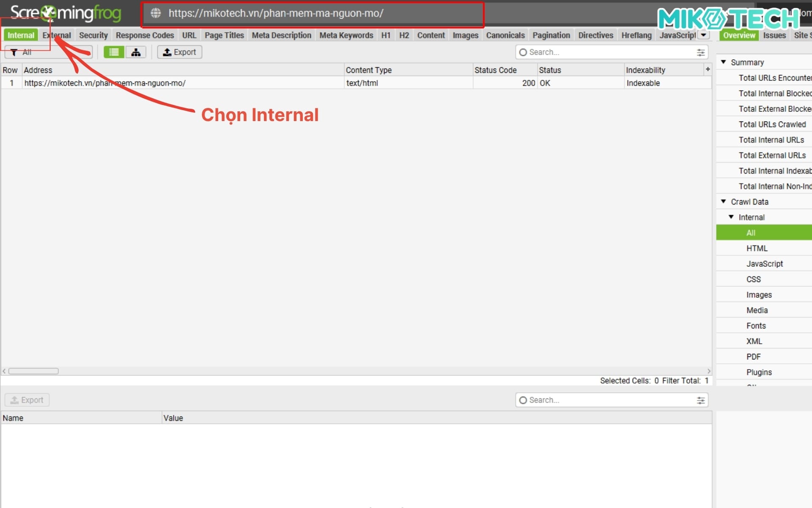Click the globe icon in the address bar
Image resolution: width=812 pixels, height=508 pixels.
pyautogui.click(x=155, y=13)
